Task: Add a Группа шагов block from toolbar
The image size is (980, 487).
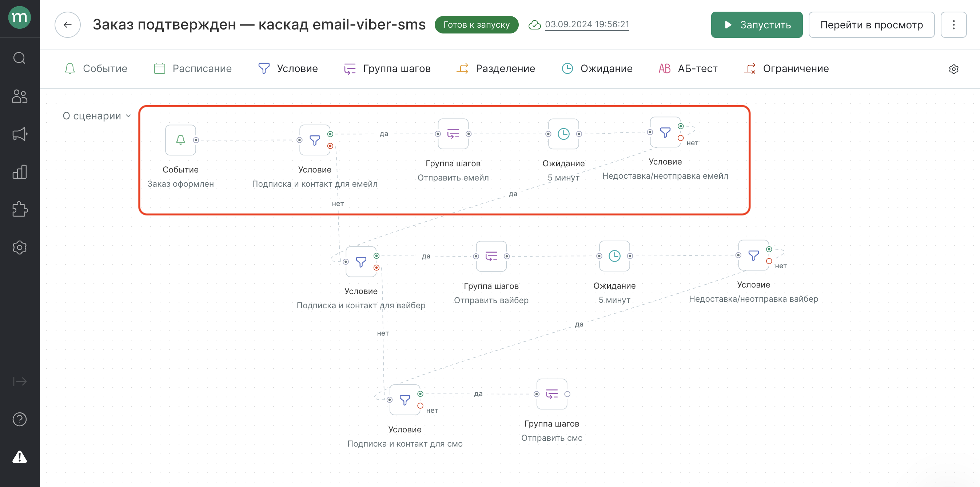Action: [x=387, y=68]
